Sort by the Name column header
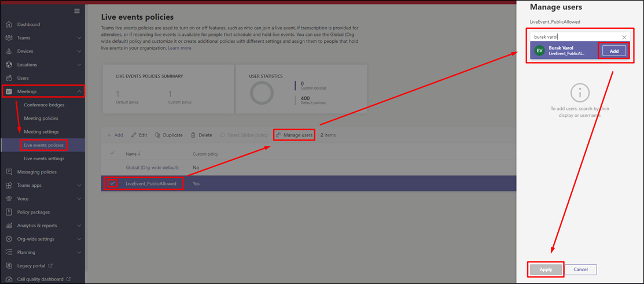 133,154
